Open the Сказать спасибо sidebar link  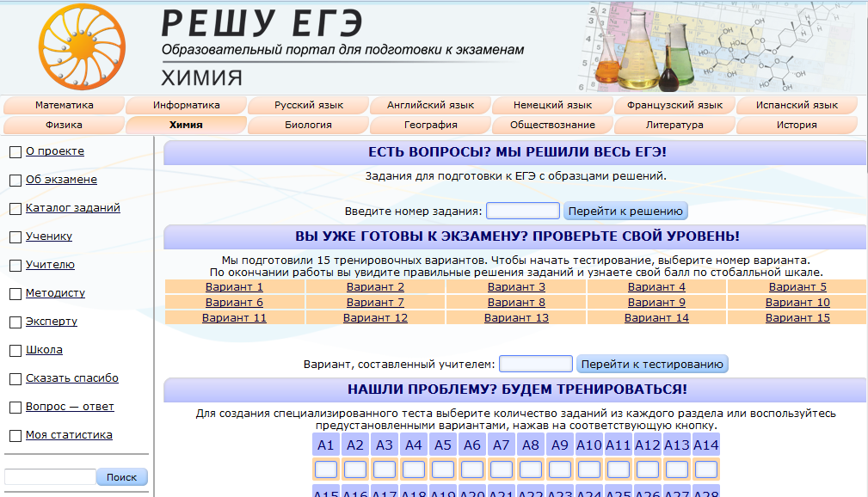point(72,378)
